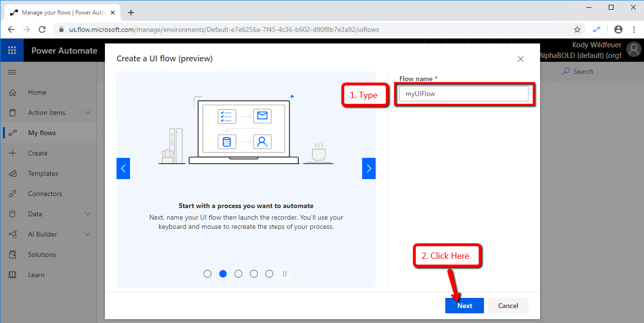The width and height of the screenshot is (644, 323).
Task: Click the Next button
Action: coord(465,306)
